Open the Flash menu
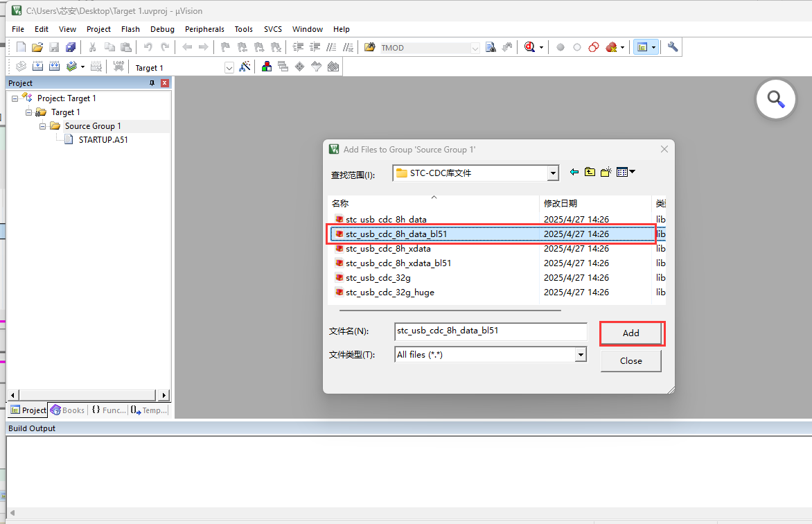The width and height of the screenshot is (812, 524). click(130, 29)
